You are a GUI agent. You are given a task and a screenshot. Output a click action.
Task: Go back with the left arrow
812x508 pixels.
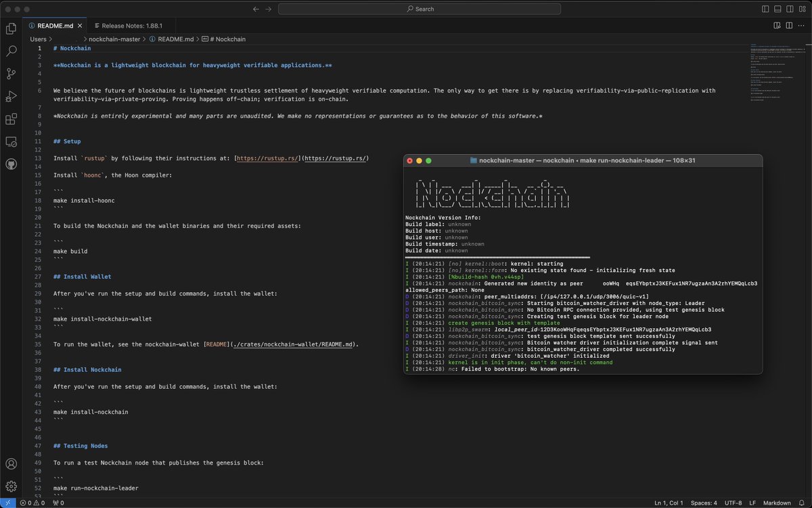(x=256, y=9)
